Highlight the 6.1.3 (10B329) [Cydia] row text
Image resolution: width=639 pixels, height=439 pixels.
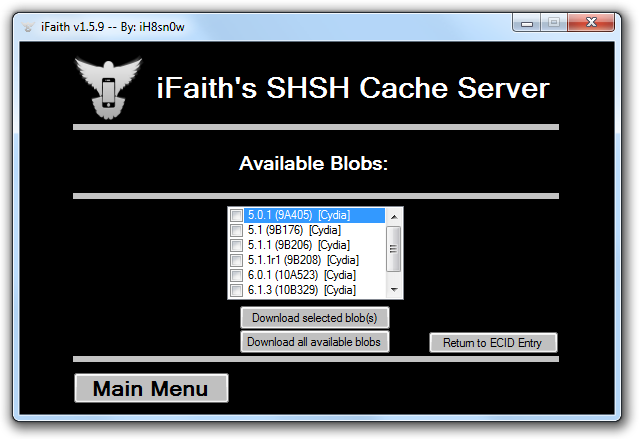point(301,290)
